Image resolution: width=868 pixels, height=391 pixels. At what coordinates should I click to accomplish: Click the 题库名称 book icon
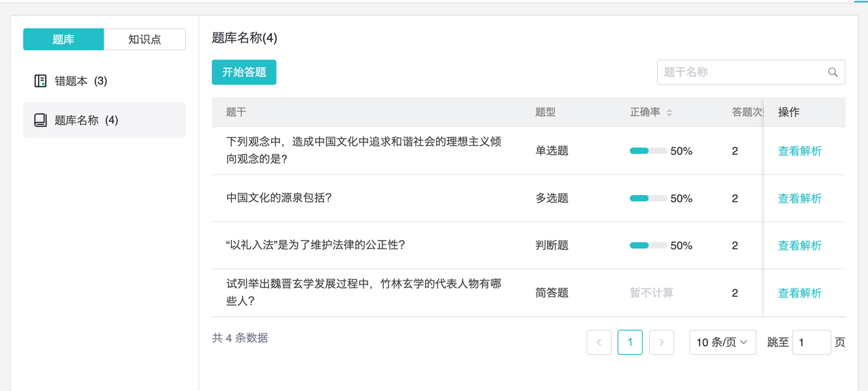pos(41,121)
